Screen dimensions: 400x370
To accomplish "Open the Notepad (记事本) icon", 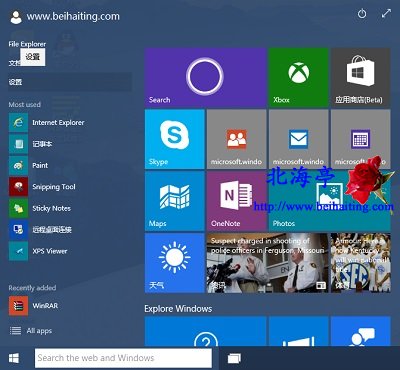I will click(x=18, y=144).
